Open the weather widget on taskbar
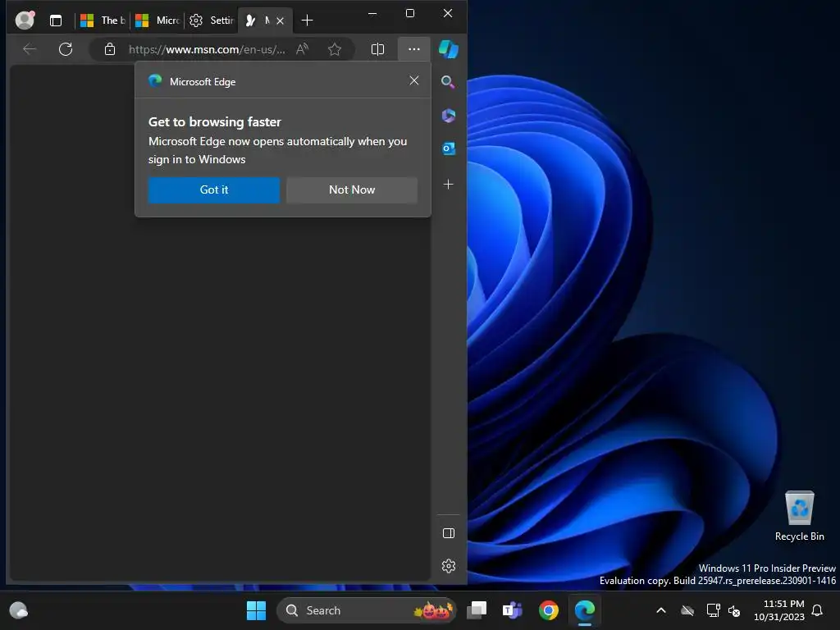This screenshot has height=630, width=840. click(19, 610)
